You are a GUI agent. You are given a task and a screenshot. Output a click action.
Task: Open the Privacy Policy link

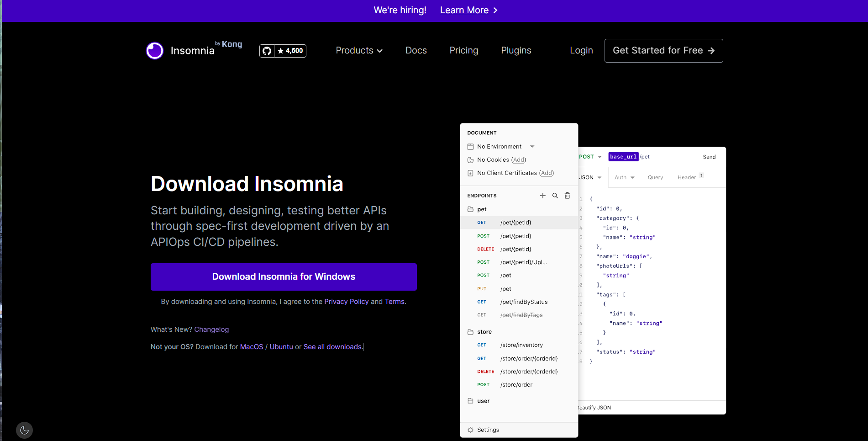coord(347,302)
